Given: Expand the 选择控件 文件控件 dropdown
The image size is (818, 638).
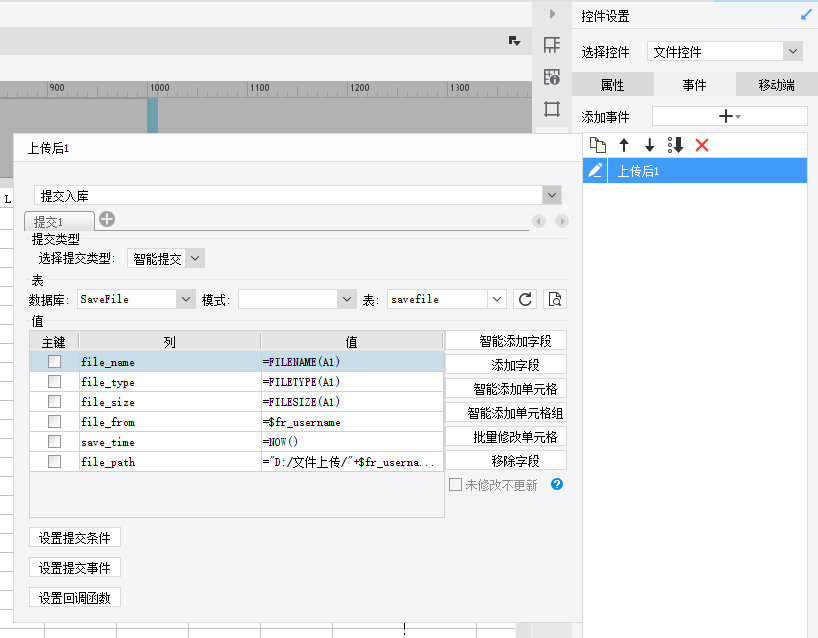Looking at the screenshot, I should [792, 51].
